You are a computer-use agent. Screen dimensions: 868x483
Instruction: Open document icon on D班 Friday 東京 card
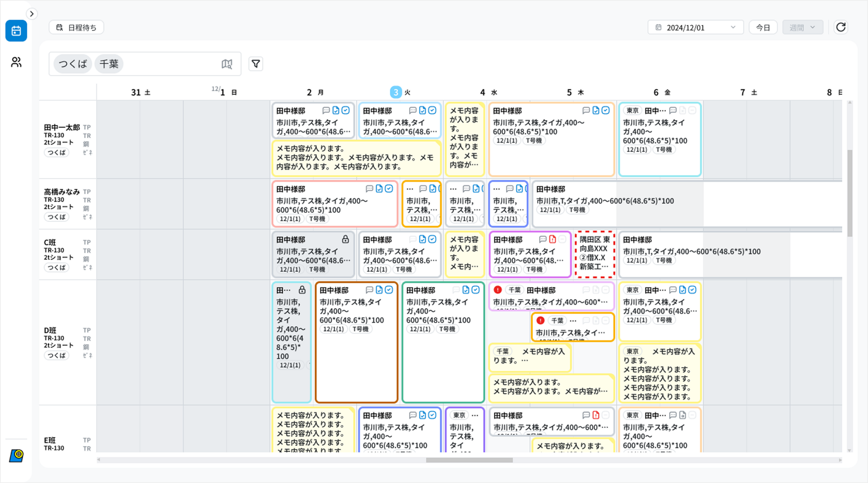(x=683, y=290)
